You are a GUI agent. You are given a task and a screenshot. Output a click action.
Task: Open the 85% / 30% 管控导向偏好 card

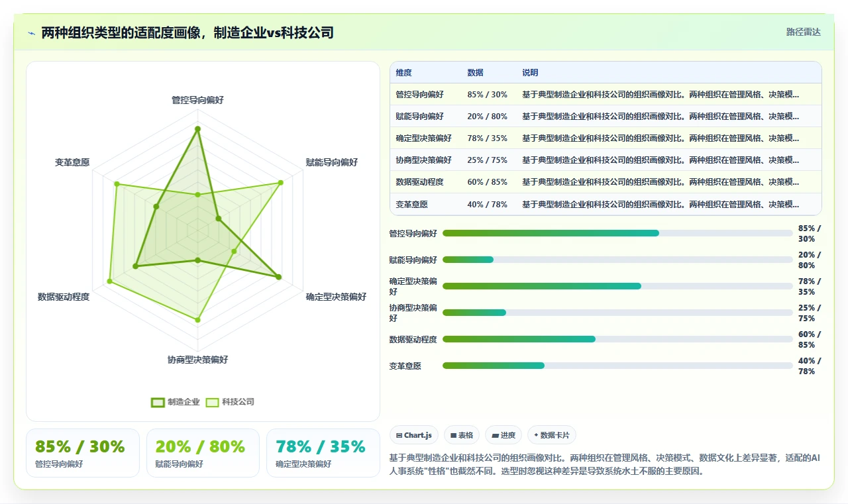[x=83, y=453]
